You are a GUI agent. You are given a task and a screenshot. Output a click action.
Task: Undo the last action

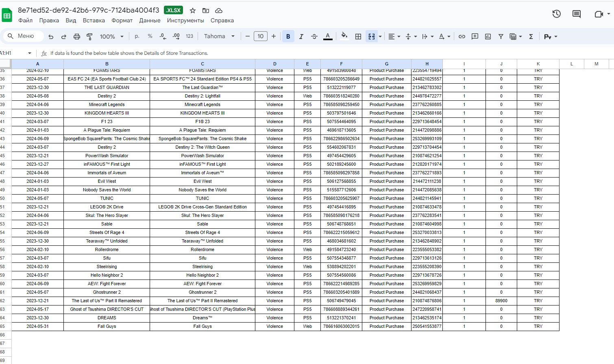(x=51, y=37)
